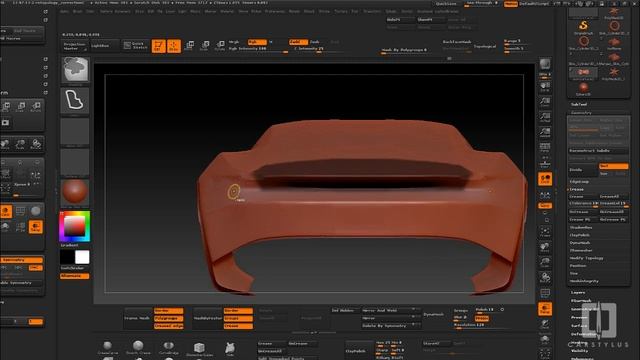Toggle Activate Symmetry
The width and height of the screenshot is (640, 360).
coord(22,260)
